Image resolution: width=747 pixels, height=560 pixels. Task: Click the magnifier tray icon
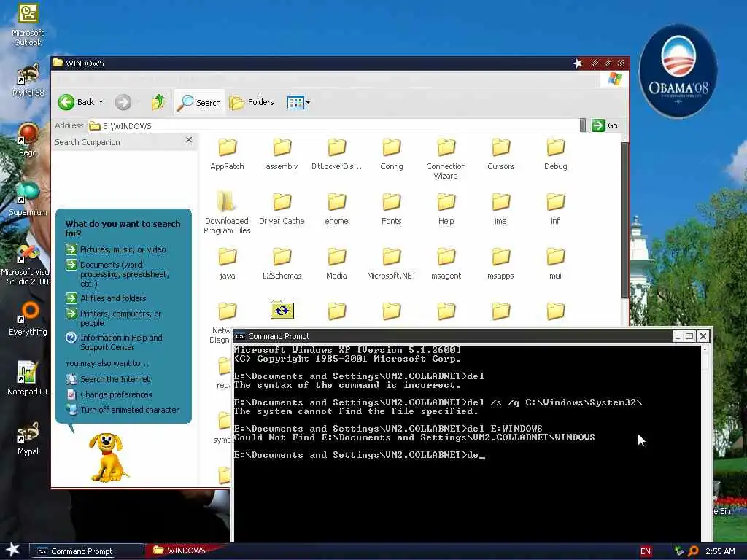(693, 551)
